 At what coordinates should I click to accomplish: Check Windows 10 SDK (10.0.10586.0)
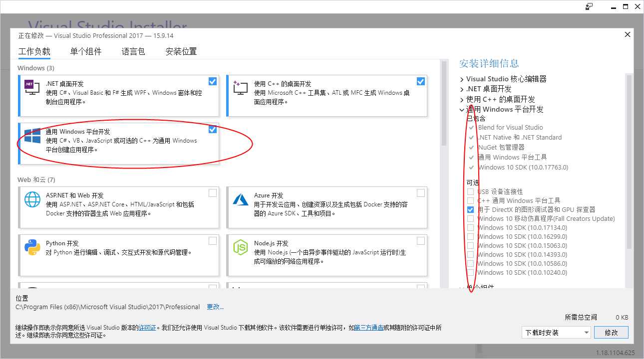pyautogui.click(x=470, y=263)
